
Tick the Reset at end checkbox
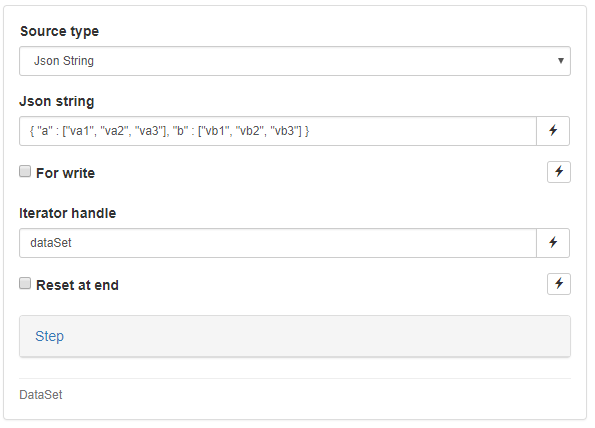(25, 283)
